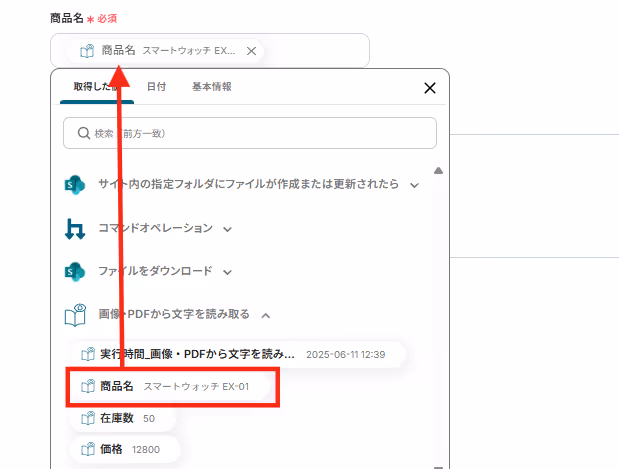Click the コマンドオペレーション branch icon
The height and width of the screenshot is (469, 619).
click(x=75, y=229)
